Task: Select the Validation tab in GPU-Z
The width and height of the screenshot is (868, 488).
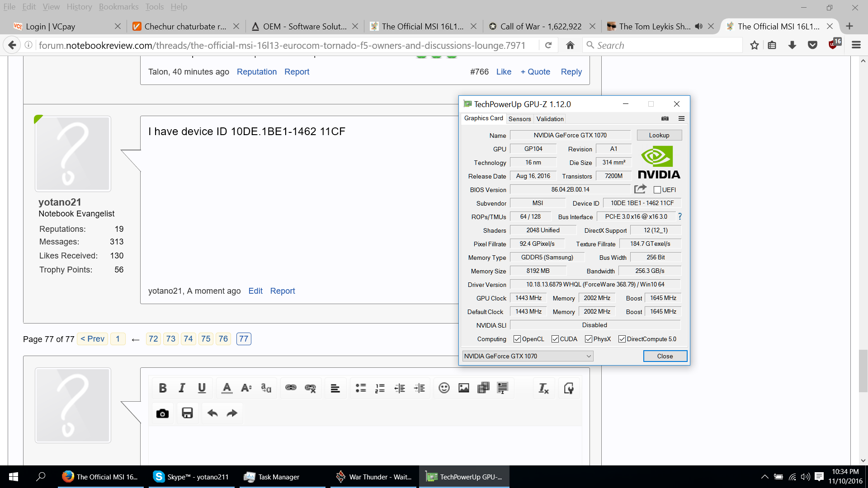Action: [549, 118]
